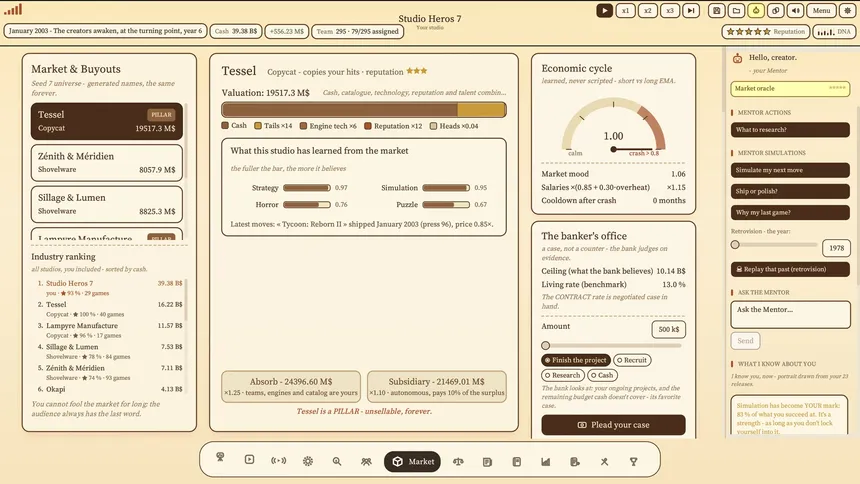Select the Market tab in bottom nav

414,462
